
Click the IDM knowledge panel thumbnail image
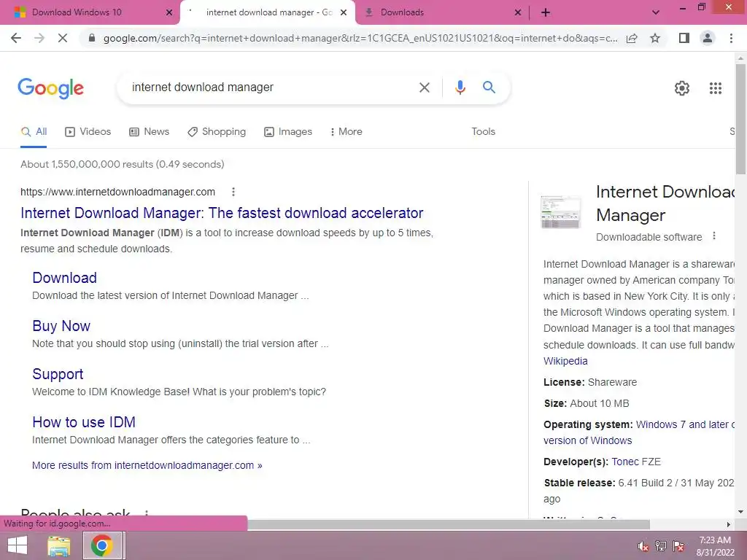click(x=561, y=212)
